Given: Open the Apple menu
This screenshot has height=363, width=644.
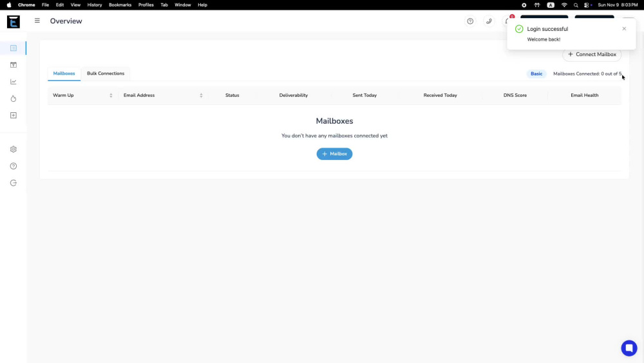Looking at the screenshot, I should pos(9,5).
